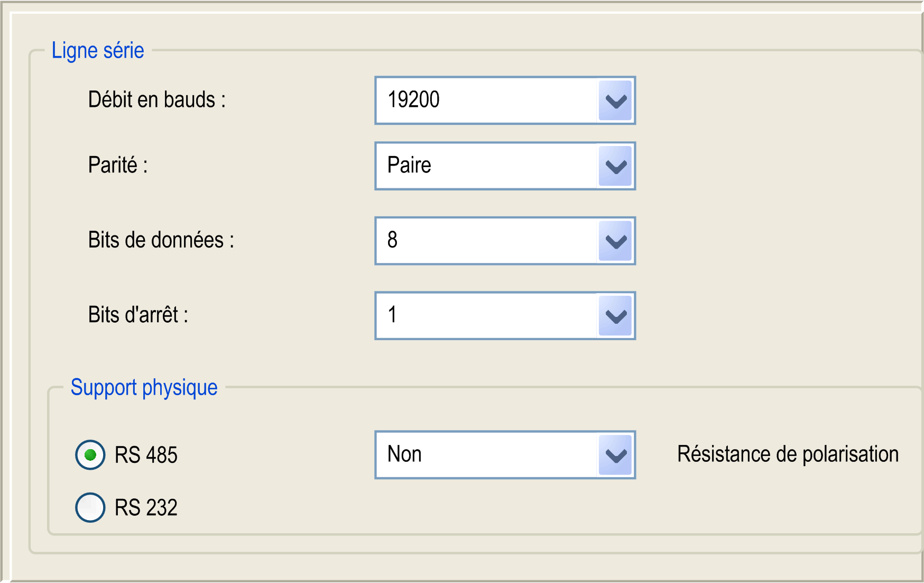Click the Bits de données label

click(x=161, y=240)
